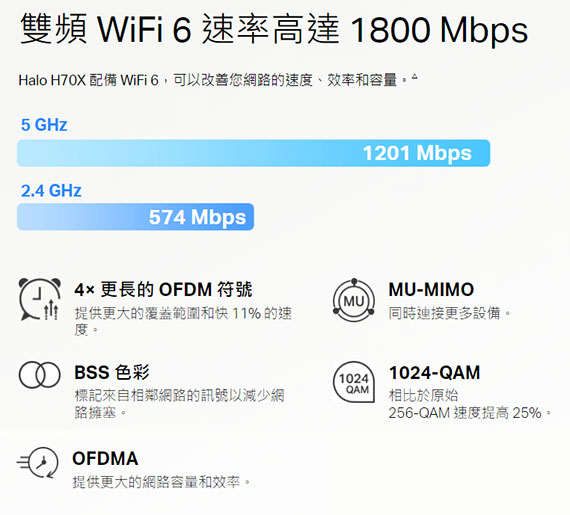The width and height of the screenshot is (570, 515).
Task: Click the 4× OFDM symbol heading
Action: tap(163, 290)
